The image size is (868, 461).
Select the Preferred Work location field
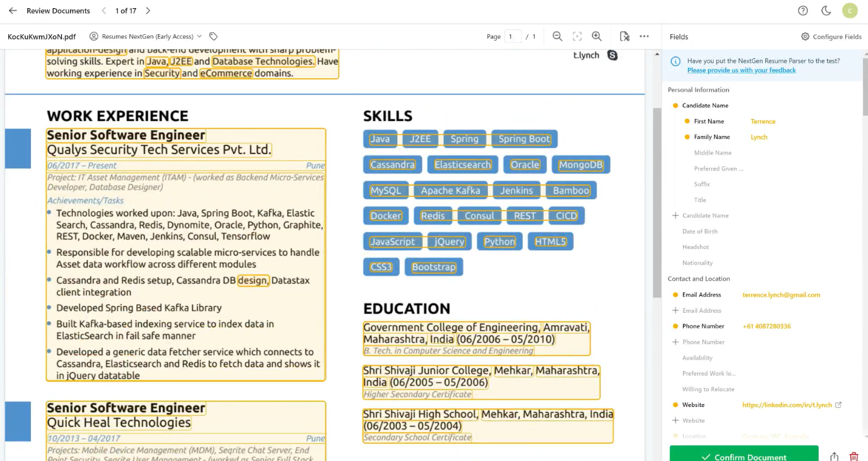point(709,374)
